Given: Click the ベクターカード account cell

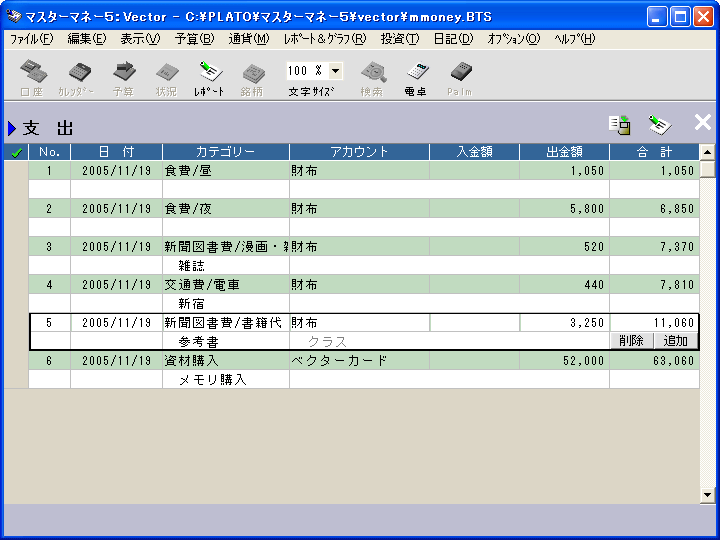Looking at the screenshot, I should 359,360.
